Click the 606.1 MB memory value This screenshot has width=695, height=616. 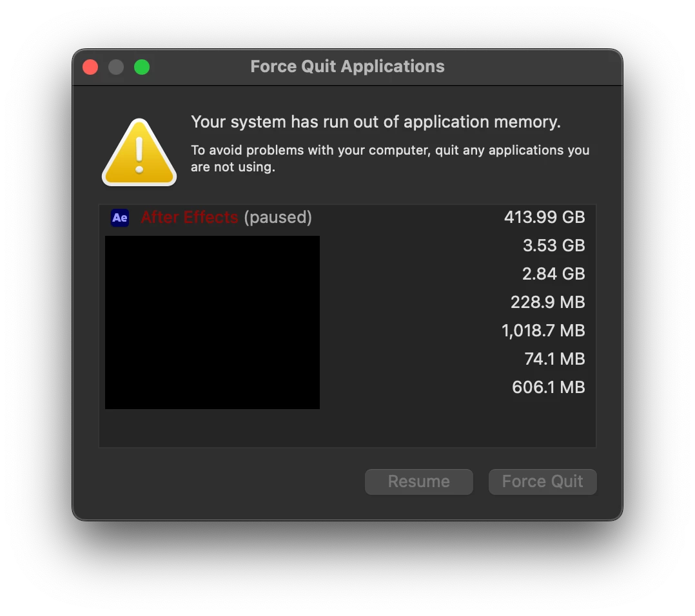coord(549,387)
